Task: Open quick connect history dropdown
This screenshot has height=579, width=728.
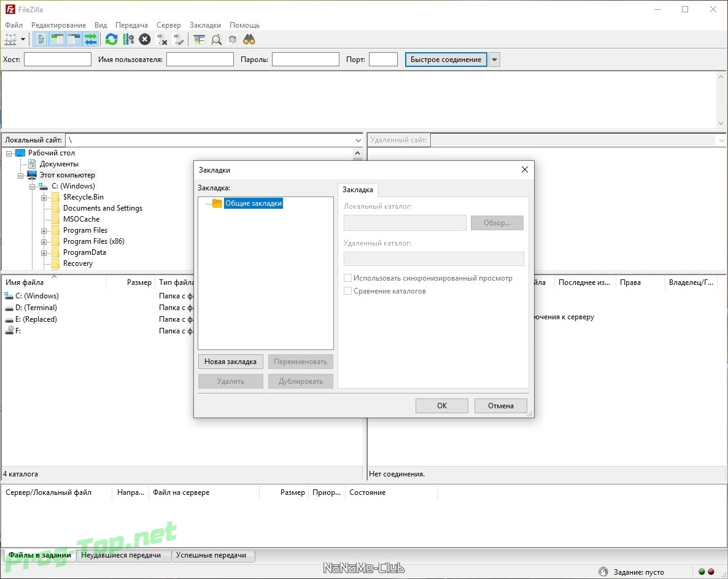Action: click(495, 60)
